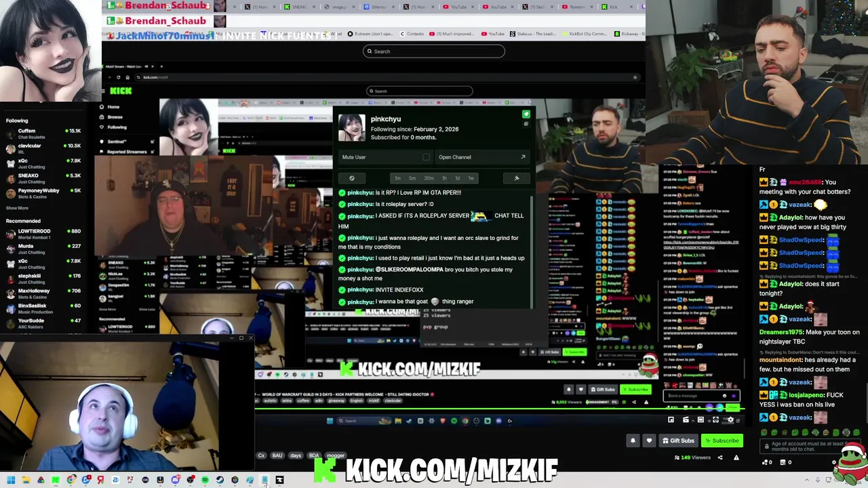Click the green Subscribe button beside Gift Subs
Image resolution: width=868 pixels, height=488 pixels.
pos(721,441)
